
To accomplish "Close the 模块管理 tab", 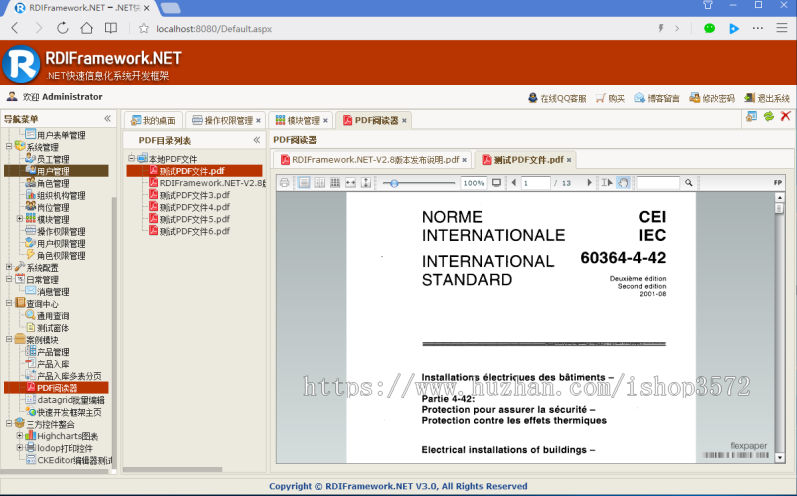I will pyautogui.click(x=325, y=120).
